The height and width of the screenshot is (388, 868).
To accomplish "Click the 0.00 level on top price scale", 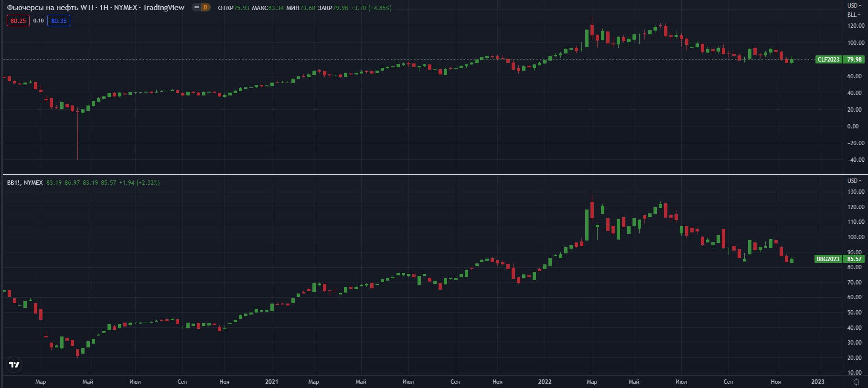I will coord(853,126).
